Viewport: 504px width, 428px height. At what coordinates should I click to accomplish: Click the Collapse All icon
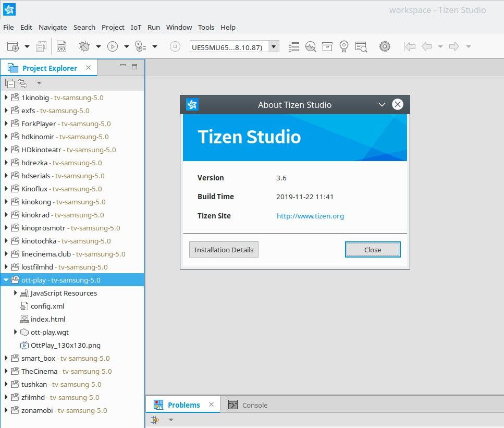10,83
